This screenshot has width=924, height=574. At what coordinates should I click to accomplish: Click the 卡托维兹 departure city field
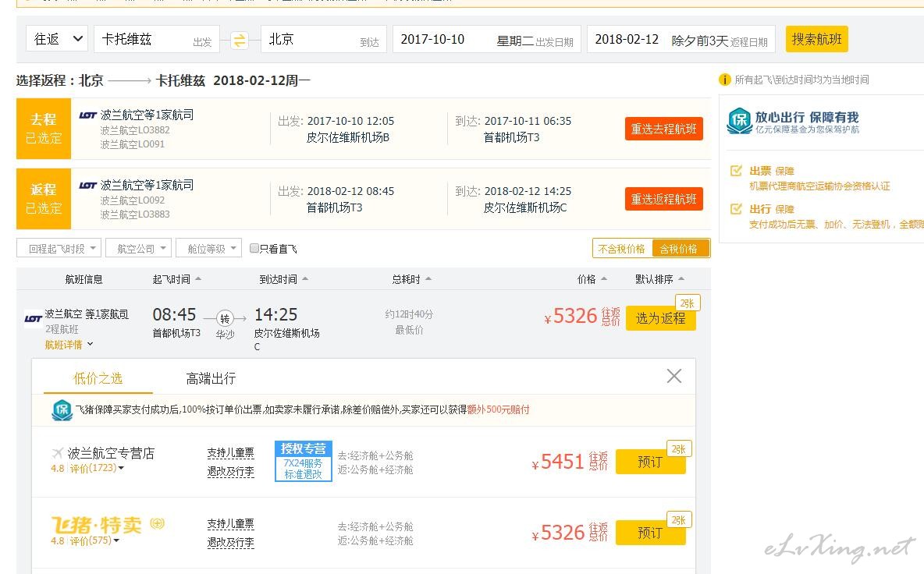click(157, 39)
